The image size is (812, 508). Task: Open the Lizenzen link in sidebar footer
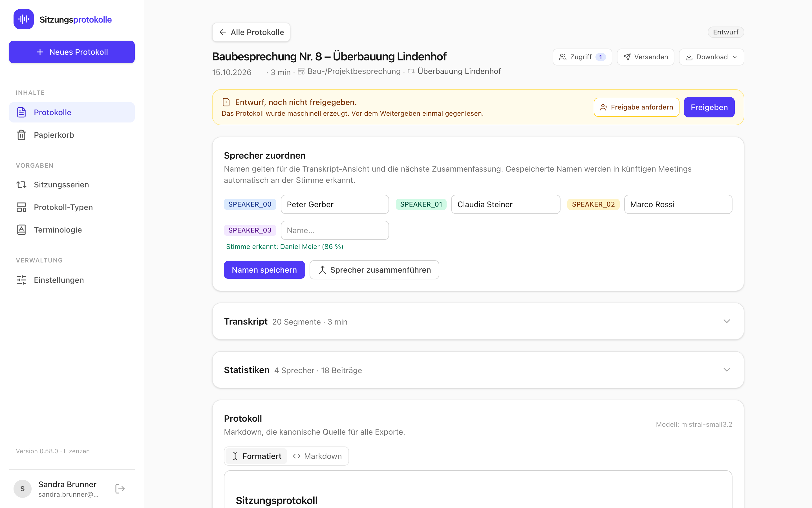point(76,451)
